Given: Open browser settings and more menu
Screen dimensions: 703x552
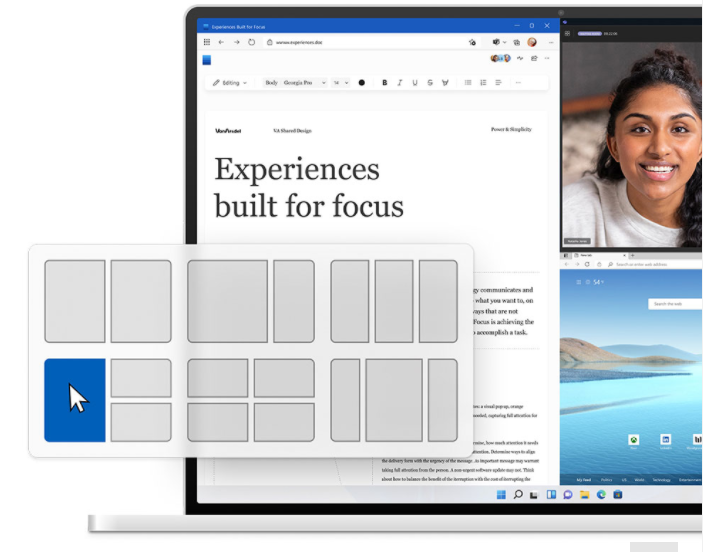Looking at the screenshot, I should (551, 42).
